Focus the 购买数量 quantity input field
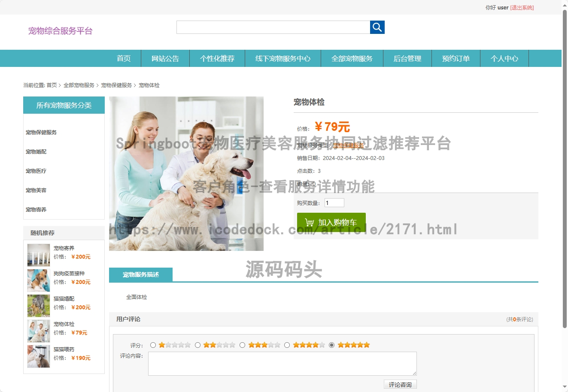568x392 pixels. click(x=334, y=203)
